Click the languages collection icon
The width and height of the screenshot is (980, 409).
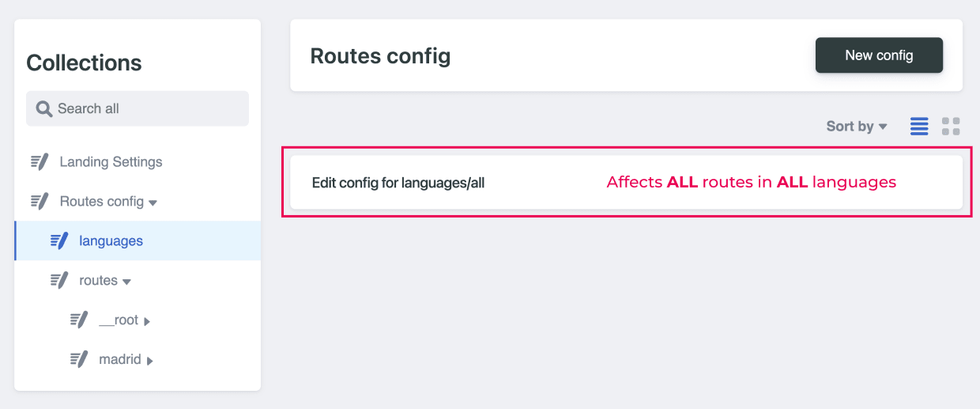59,240
